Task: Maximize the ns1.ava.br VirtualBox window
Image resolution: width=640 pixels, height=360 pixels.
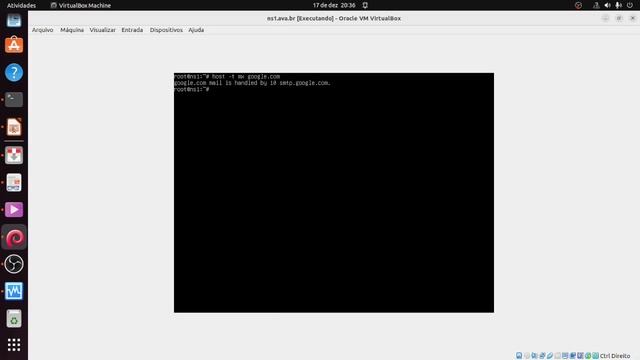Action: 619,18
